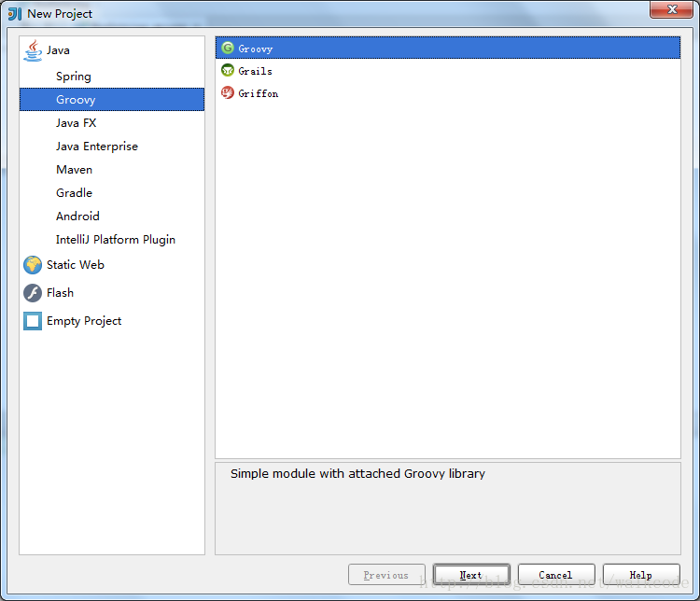This screenshot has width=700, height=601.
Task: Open Help for the New Project dialog
Action: [x=641, y=575]
